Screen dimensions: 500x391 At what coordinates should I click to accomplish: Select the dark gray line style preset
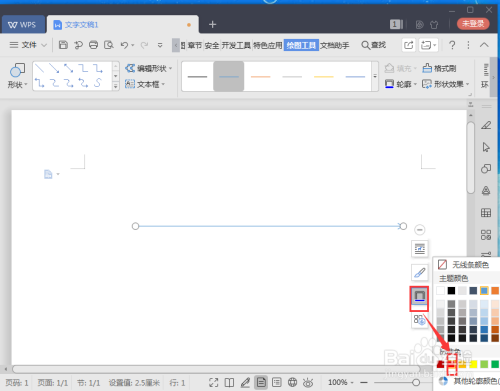tap(197, 77)
